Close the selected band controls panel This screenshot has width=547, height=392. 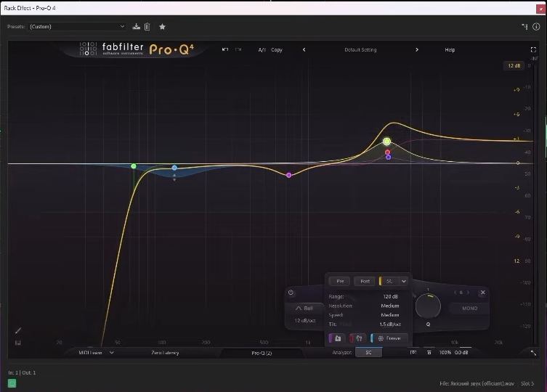[483, 293]
